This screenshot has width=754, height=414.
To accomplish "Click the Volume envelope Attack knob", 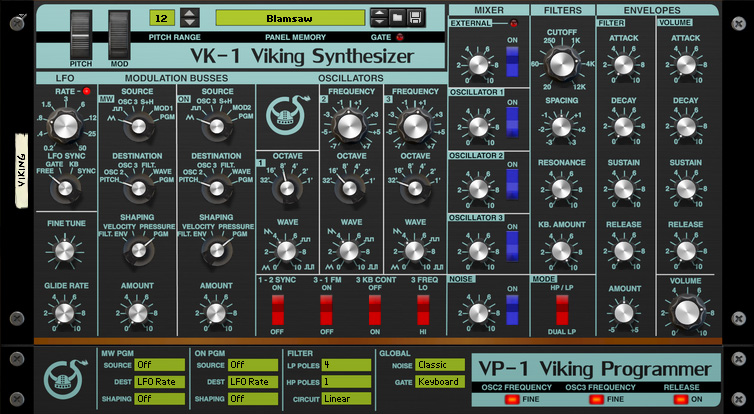I will [x=686, y=64].
